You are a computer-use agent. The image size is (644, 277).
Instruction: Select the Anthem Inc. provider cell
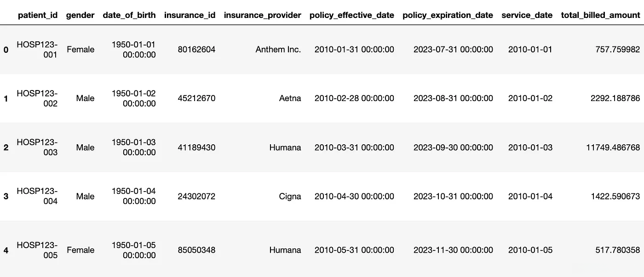[278, 50]
